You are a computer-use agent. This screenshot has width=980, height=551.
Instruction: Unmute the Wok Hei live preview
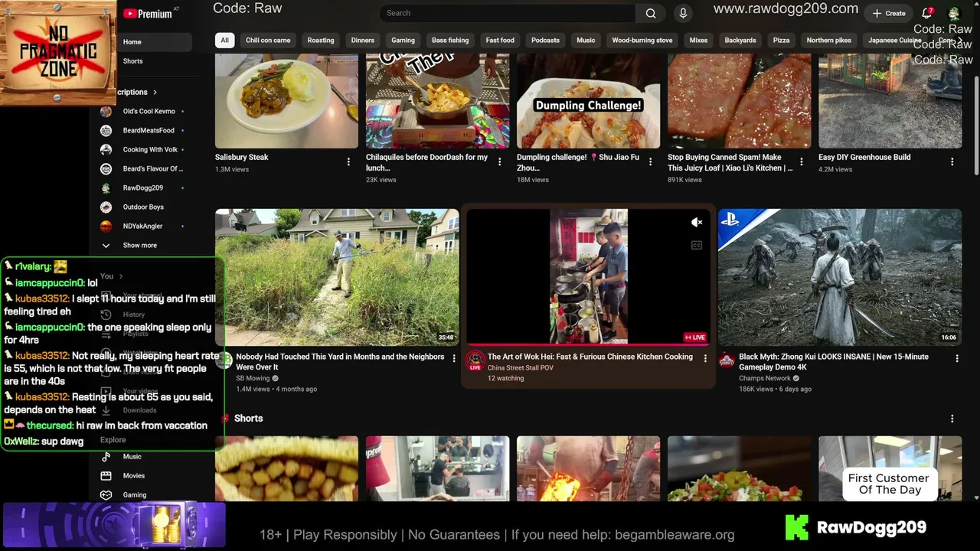click(697, 222)
